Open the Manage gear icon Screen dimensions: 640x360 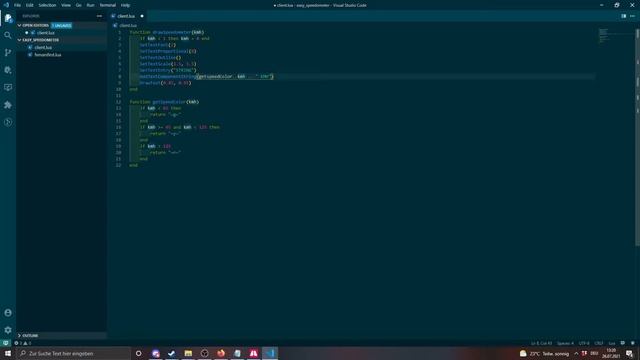coord(8,330)
